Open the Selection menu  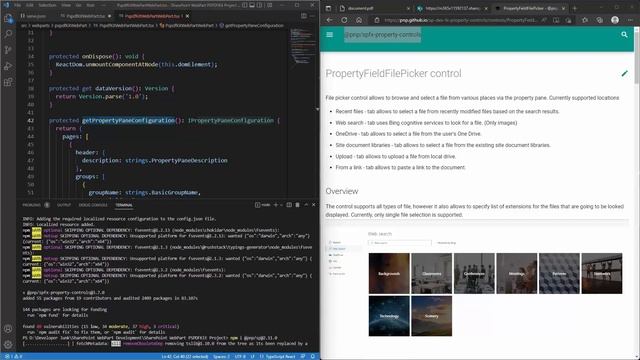(47, 5)
